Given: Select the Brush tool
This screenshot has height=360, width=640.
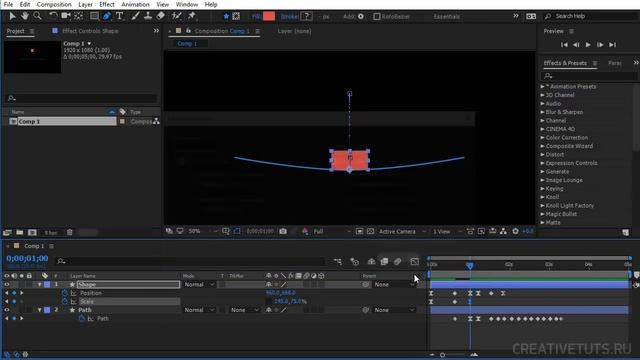Looking at the screenshot, I should coord(135,16).
